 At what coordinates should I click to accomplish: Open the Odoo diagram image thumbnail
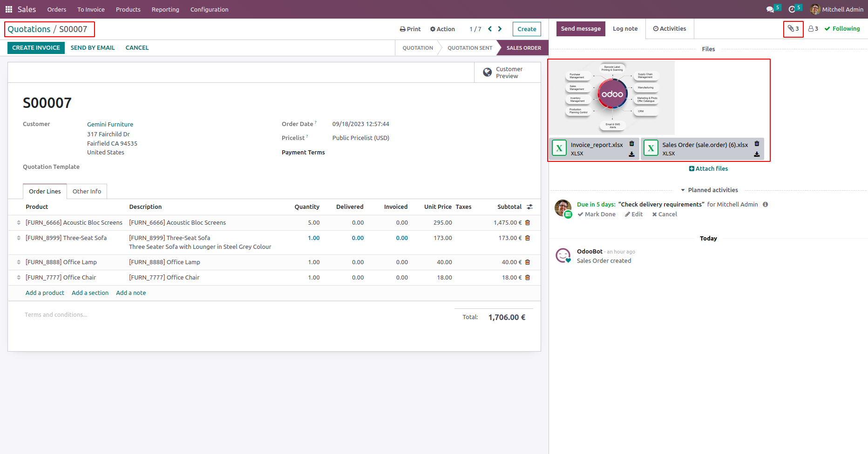coord(612,98)
